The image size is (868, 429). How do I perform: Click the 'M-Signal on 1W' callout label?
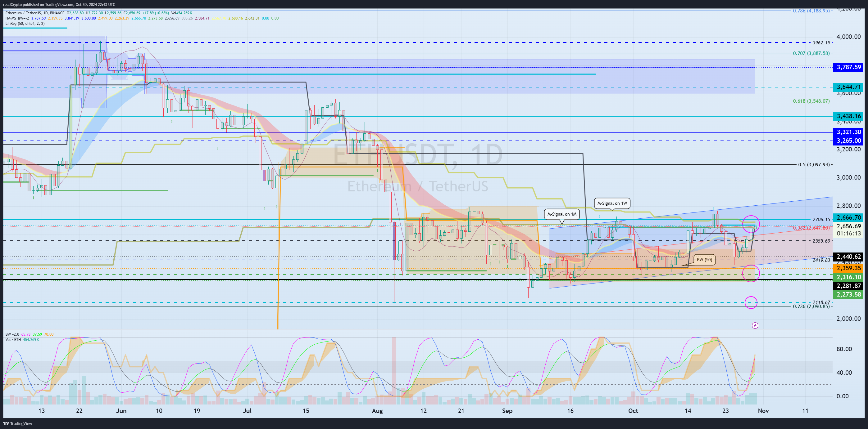click(x=612, y=203)
